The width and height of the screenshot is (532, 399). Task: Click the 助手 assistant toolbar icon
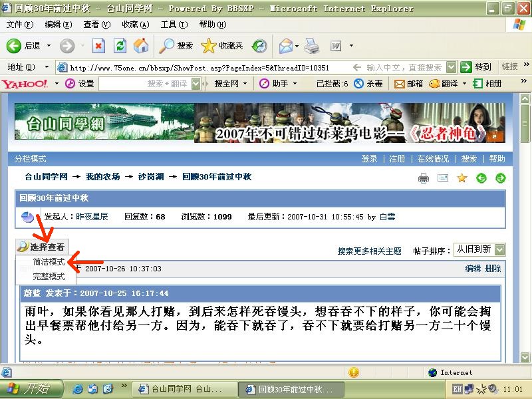click(x=274, y=84)
